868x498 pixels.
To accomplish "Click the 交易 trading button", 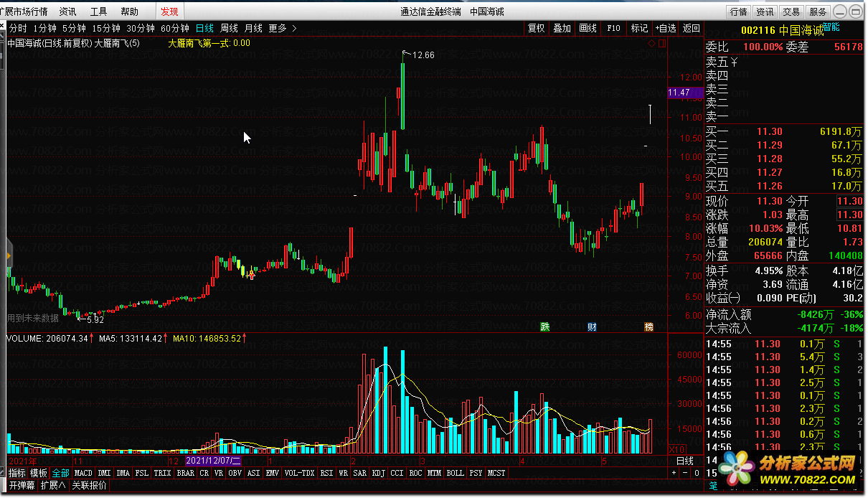I will [x=791, y=11].
